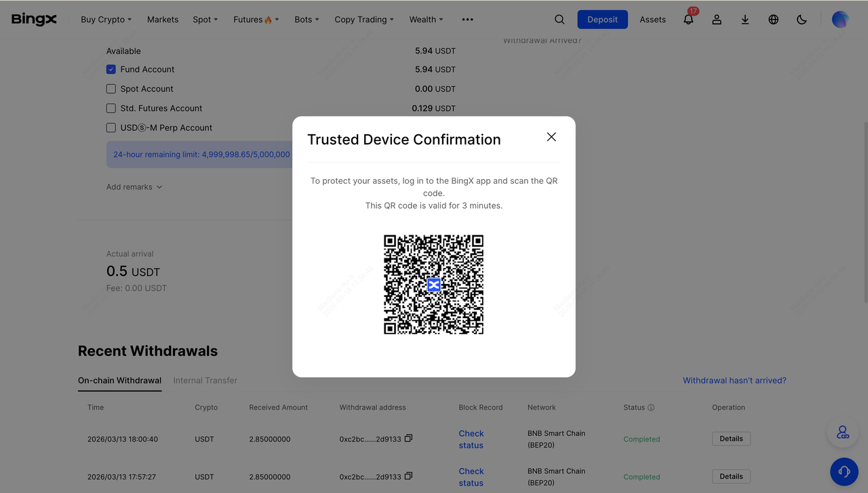Click the Block Record column header
This screenshot has height=493, width=868.
tap(481, 408)
